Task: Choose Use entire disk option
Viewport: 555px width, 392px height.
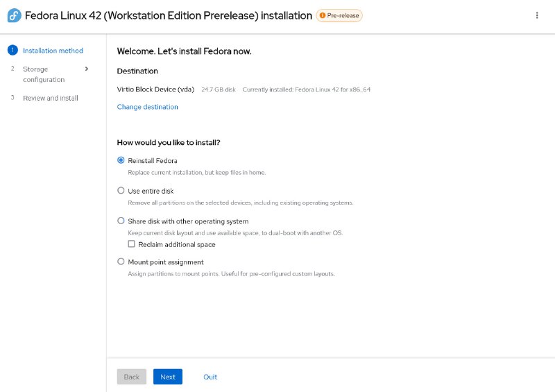Action: tap(121, 191)
